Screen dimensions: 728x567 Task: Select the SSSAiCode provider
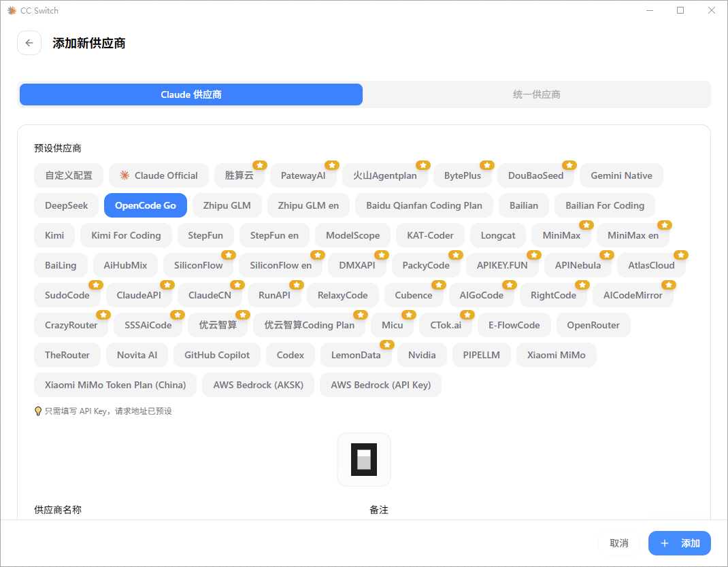pyautogui.click(x=148, y=325)
